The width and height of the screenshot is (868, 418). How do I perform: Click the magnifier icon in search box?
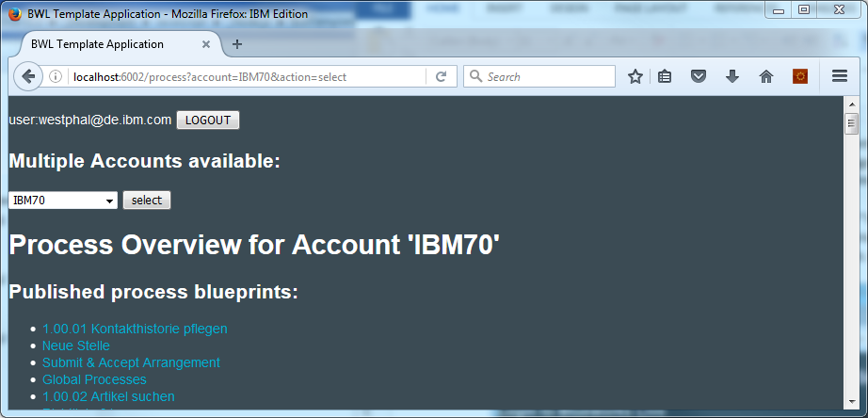pos(475,76)
